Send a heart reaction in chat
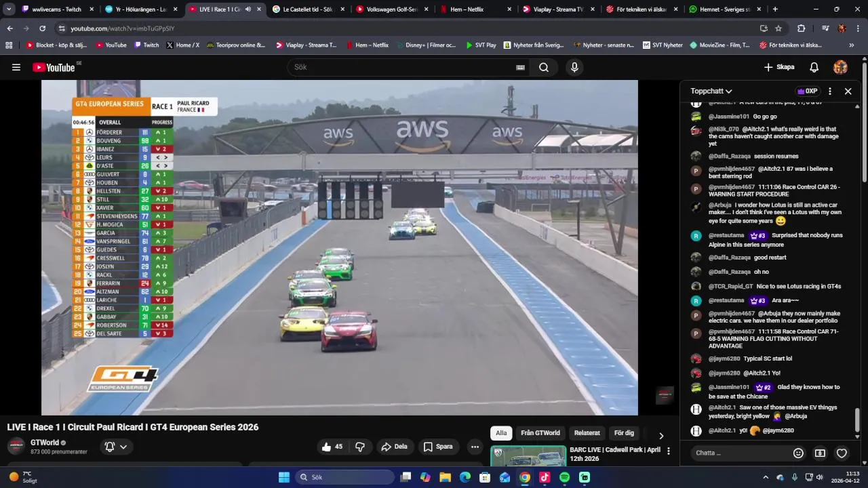Image resolution: width=868 pixels, height=488 pixels. pyautogui.click(x=842, y=453)
